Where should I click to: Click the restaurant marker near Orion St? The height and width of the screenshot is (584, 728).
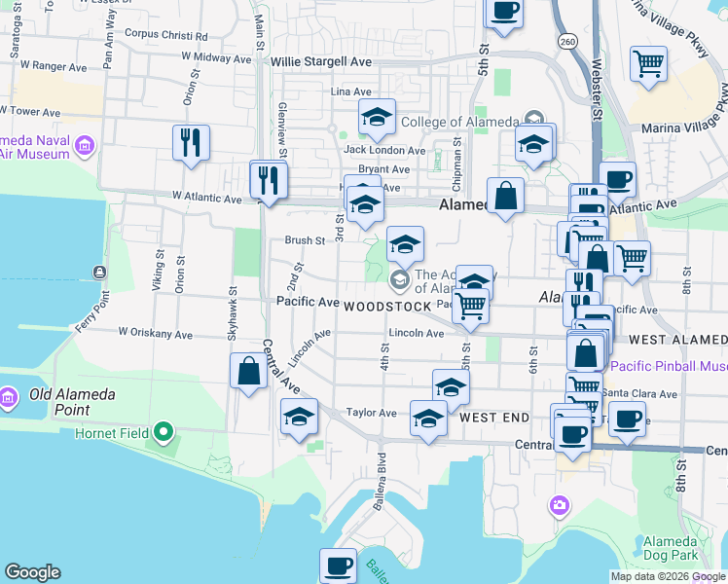tap(191, 146)
